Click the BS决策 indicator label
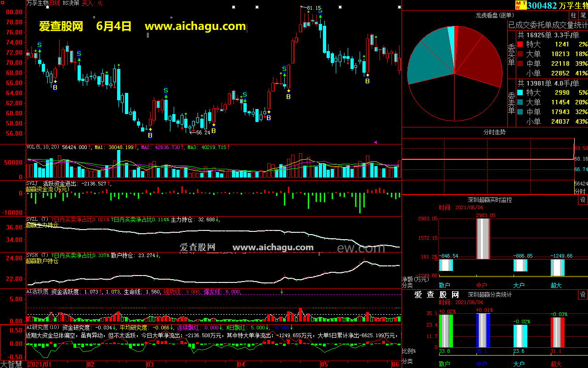588x368 pixels. tap(71, 3)
